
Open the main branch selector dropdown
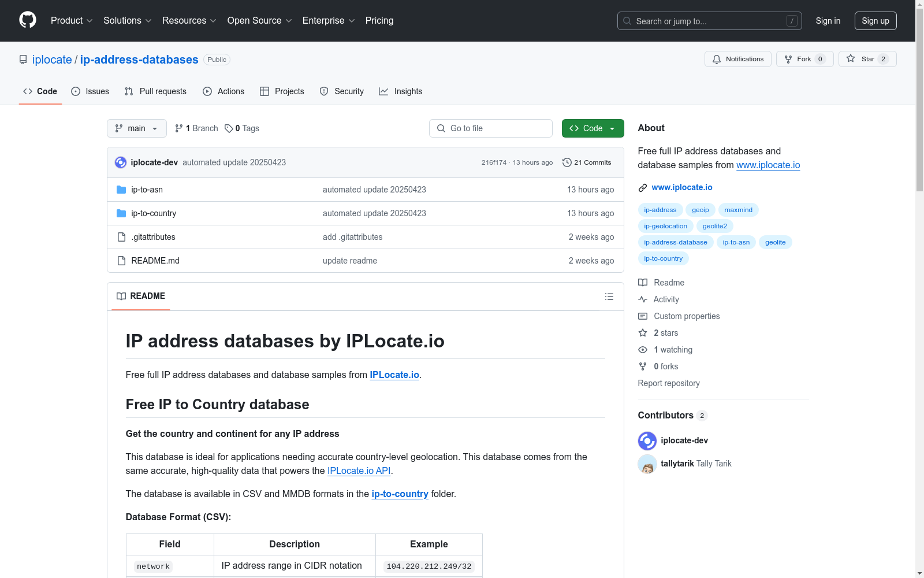click(137, 128)
